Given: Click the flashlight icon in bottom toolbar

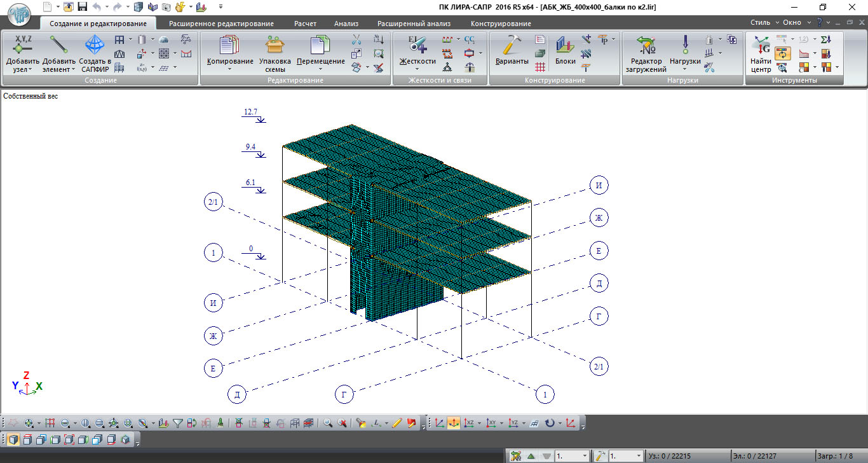Looking at the screenshot, I should point(361,423).
